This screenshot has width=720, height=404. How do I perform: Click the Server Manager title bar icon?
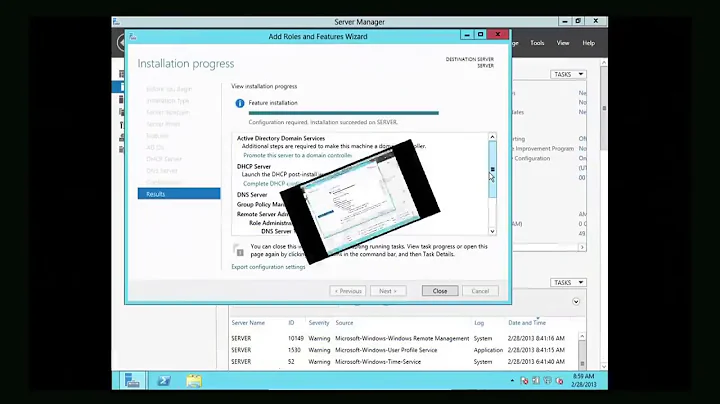point(116,22)
